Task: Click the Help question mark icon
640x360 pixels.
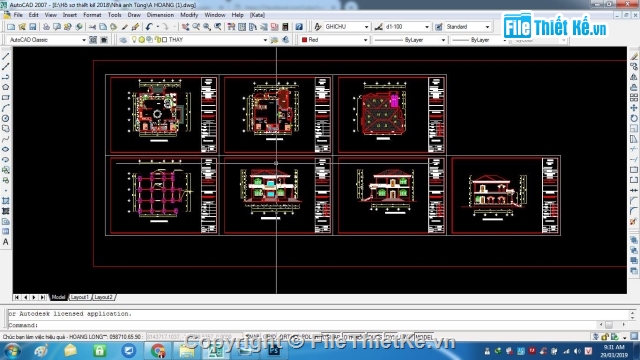Action: coord(299,27)
